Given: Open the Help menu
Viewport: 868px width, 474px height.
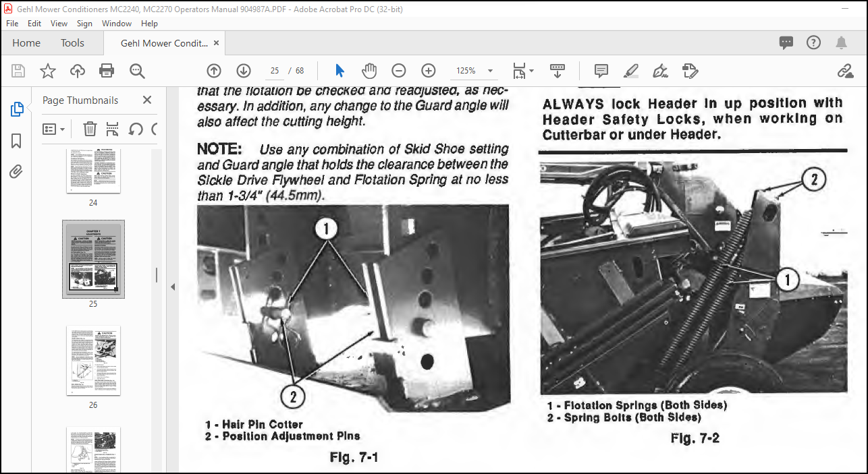Looking at the screenshot, I should click(149, 23).
